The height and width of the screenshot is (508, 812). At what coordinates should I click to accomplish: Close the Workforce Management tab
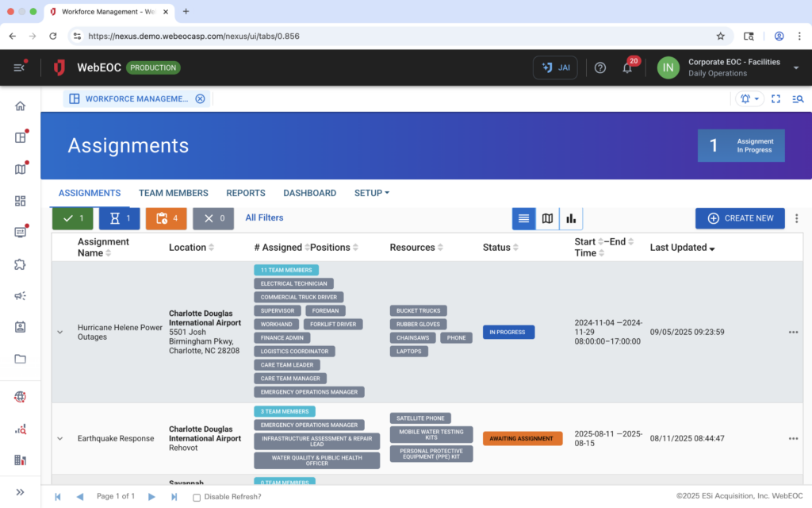[200, 99]
